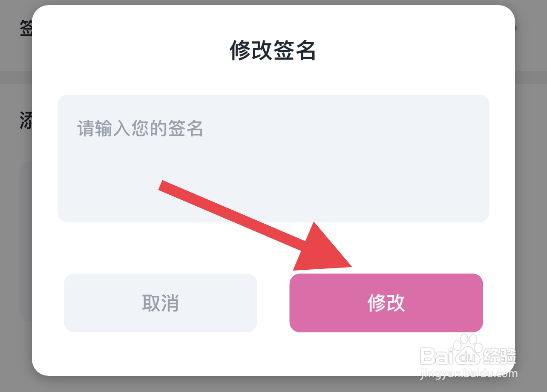Select the partially hidden 签 label
Screen dimensions: 547x392
pyautogui.click(x=26, y=29)
